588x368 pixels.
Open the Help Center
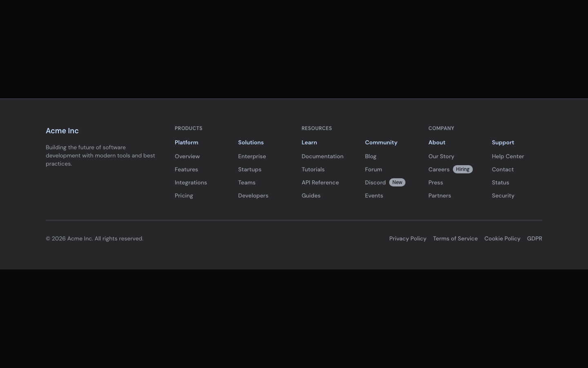click(x=508, y=156)
